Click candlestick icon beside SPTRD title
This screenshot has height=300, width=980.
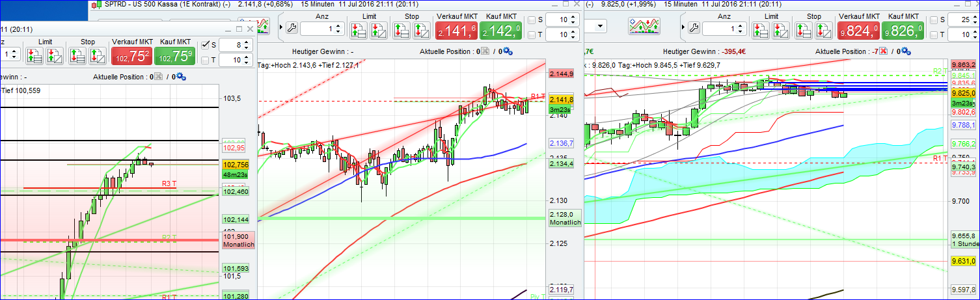click(x=96, y=5)
